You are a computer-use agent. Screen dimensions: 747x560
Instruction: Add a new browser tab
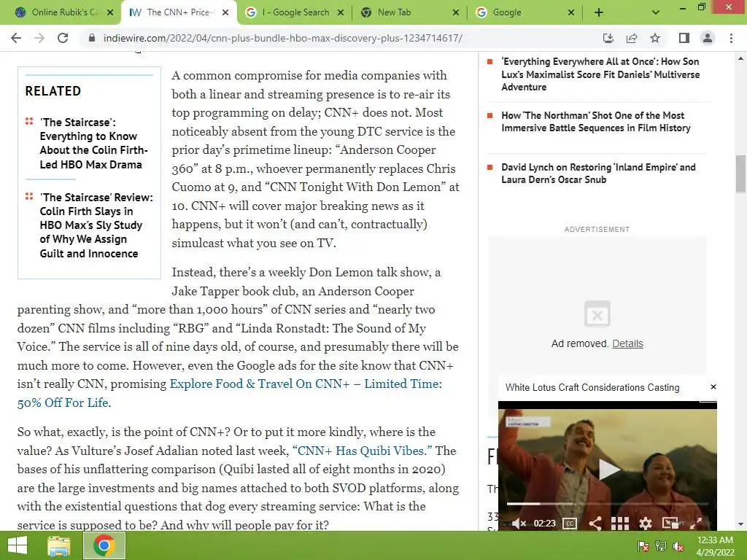pyautogui.click(x=599, y=12)
